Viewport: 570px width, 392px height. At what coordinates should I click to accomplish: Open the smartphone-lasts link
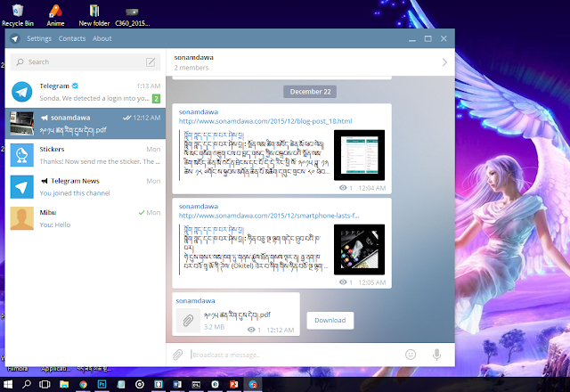pos(269,216)
